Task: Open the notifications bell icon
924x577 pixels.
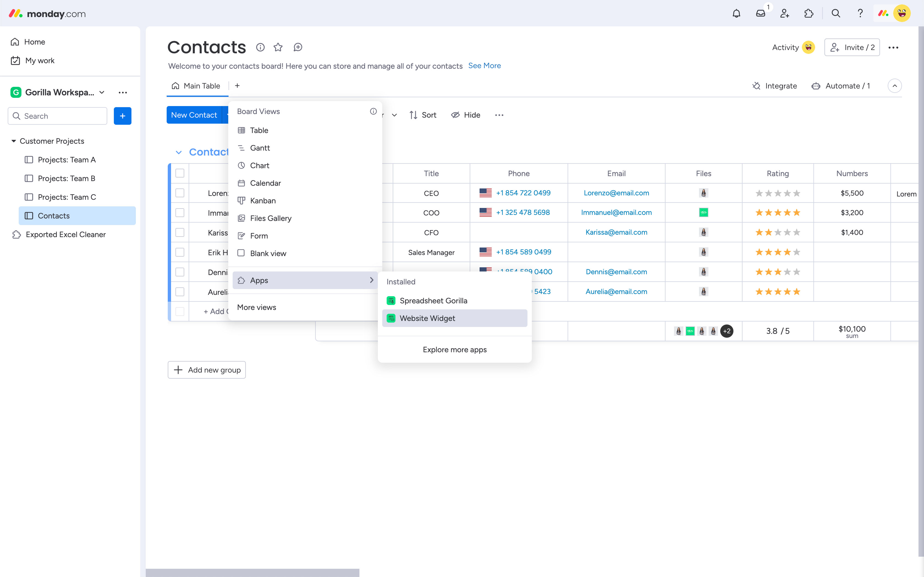Action: [x=736, y=14]
